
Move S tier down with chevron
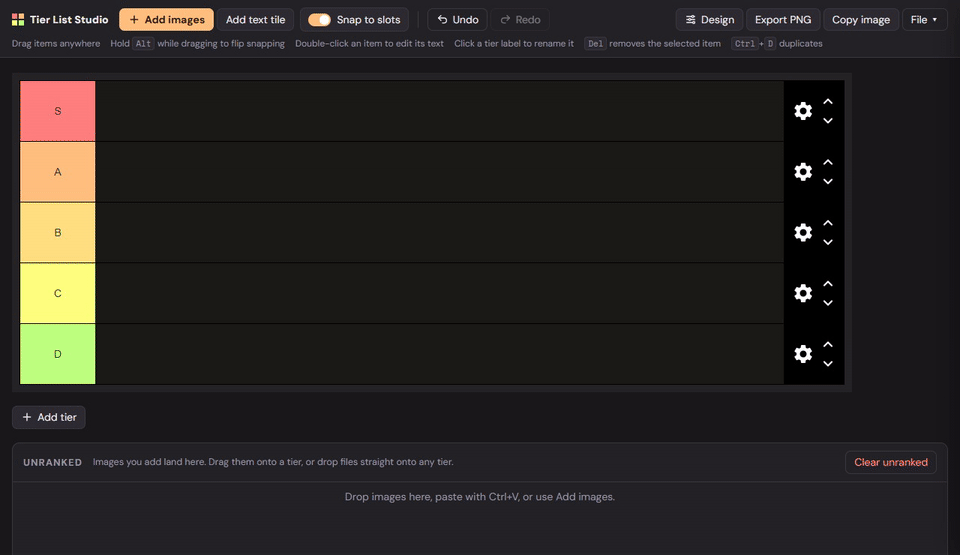coord(828,121)
